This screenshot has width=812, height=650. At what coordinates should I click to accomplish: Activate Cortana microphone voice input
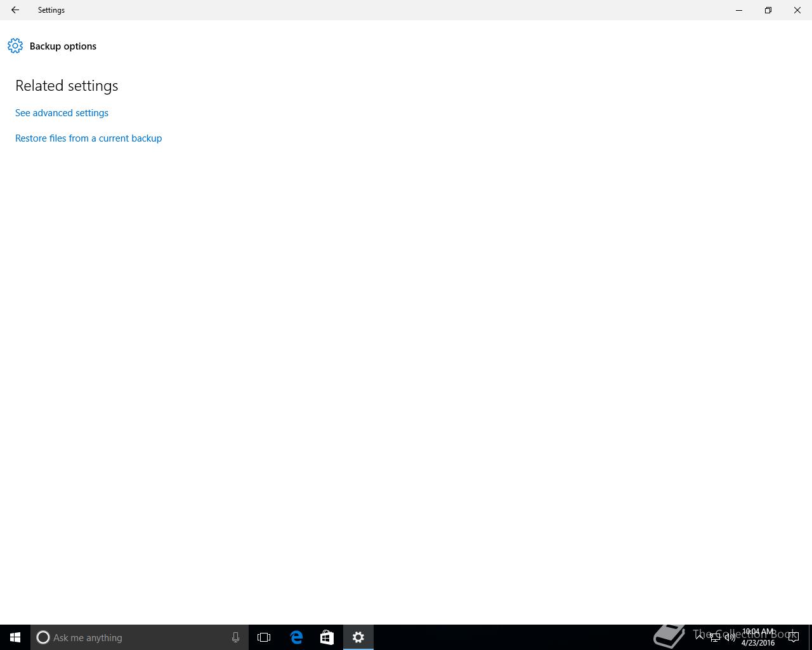pyautogui.click(x=235, y=637)
